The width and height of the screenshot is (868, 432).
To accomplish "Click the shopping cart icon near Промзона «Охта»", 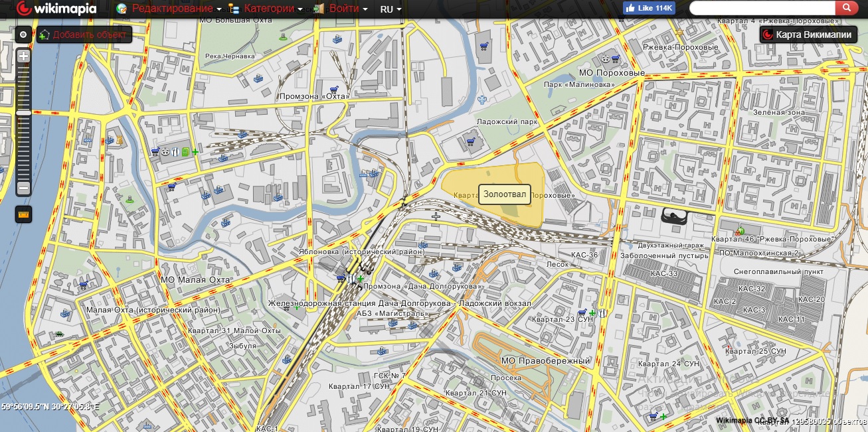I will pyautogui.click(x=334, y=89).
